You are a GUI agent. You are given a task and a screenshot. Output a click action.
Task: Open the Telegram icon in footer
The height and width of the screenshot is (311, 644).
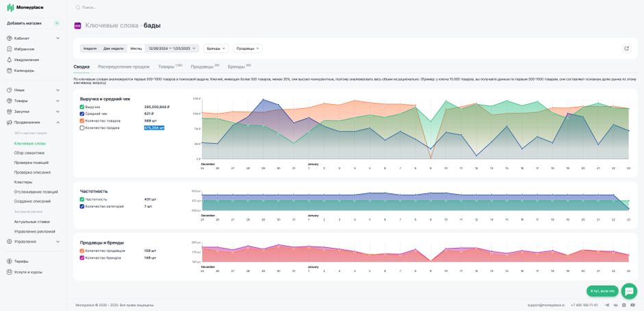click(607, 306)
